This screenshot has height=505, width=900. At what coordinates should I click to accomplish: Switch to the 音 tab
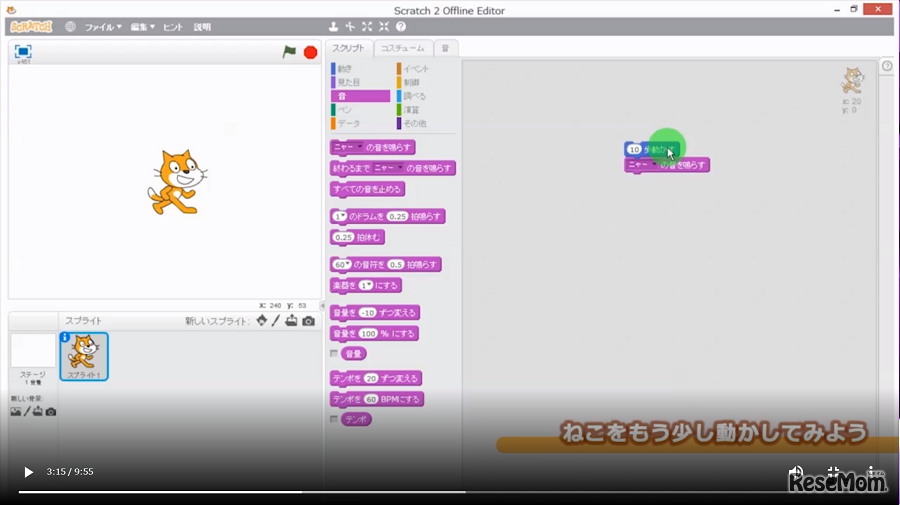445,48
